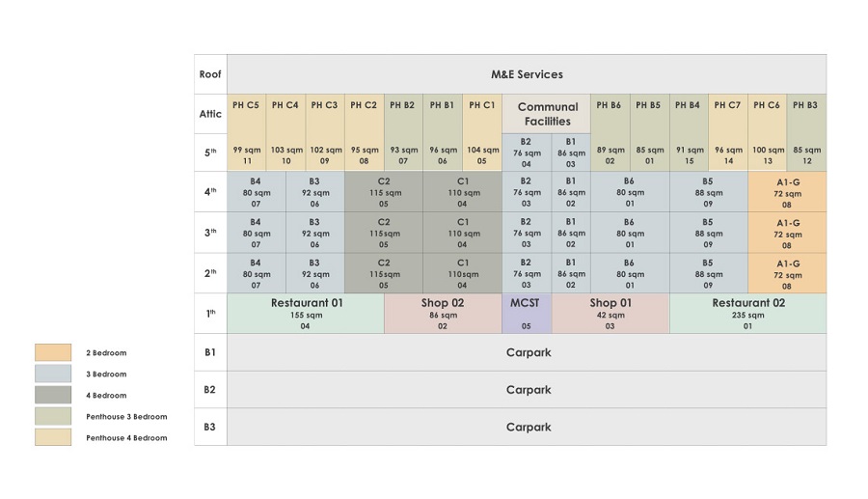Select the M&E Services roof row

[527, 74]
